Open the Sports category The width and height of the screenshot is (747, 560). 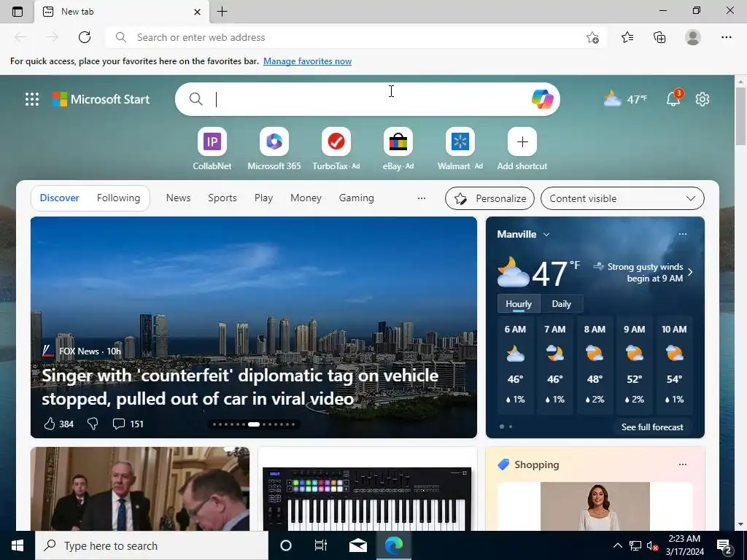click(x=222, y=198)
